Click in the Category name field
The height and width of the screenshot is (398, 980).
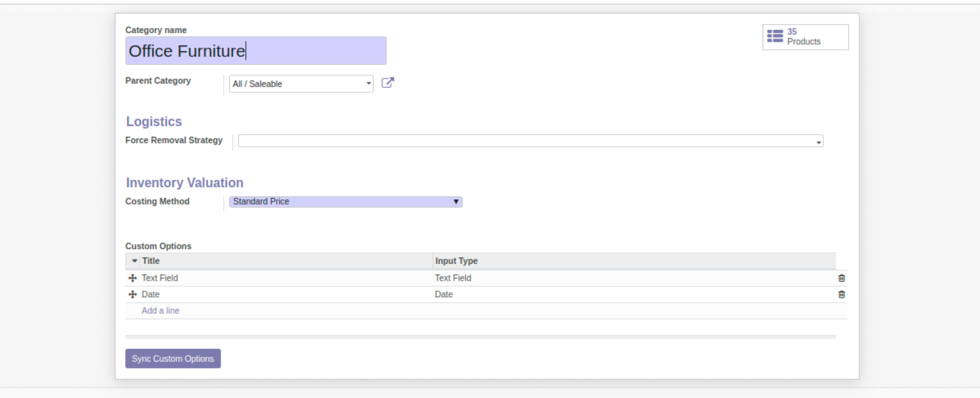(255, 51)
